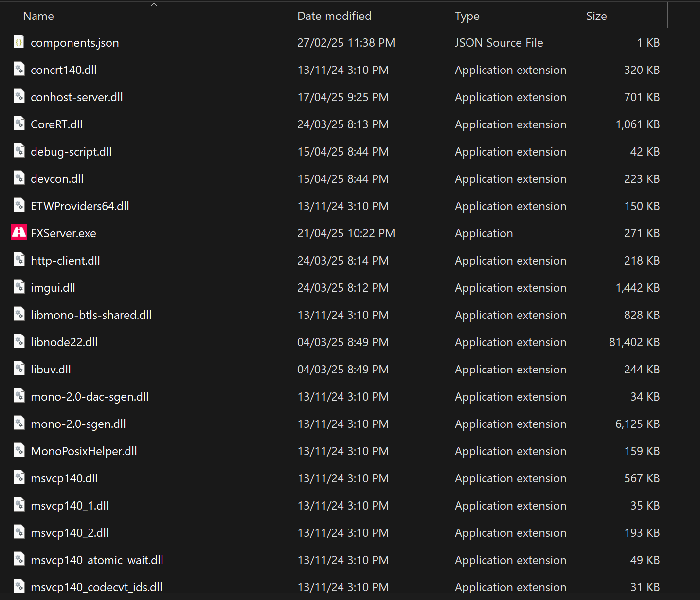Select the file name conhost-server.dll
The image size is (700, 600).
[x=77, y=97]
